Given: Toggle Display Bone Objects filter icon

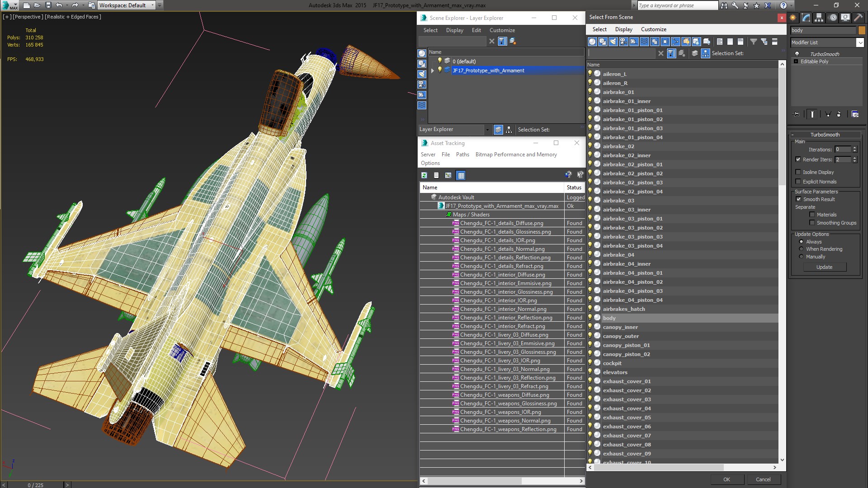Looking at the screenshot, I should (675, 42).
